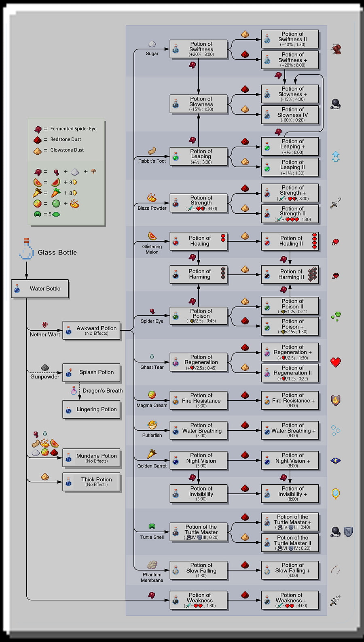Click the Potion of Strength + box
The image size is (364, 642).
coord(290,193)
